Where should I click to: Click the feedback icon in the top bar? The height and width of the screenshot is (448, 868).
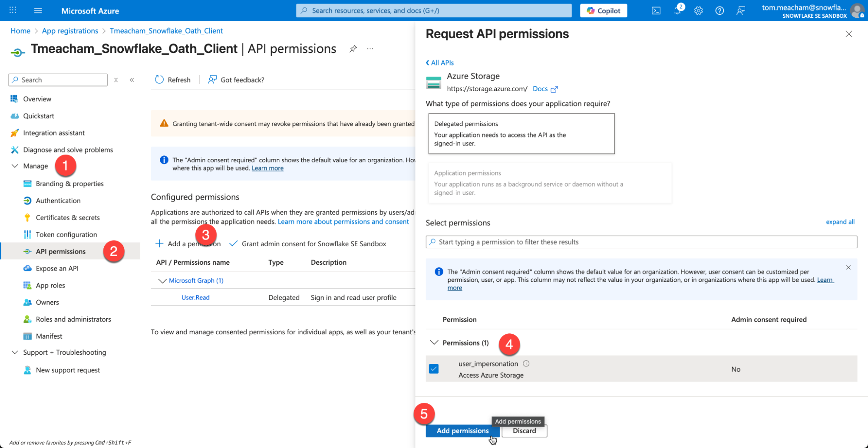[741, 11]
